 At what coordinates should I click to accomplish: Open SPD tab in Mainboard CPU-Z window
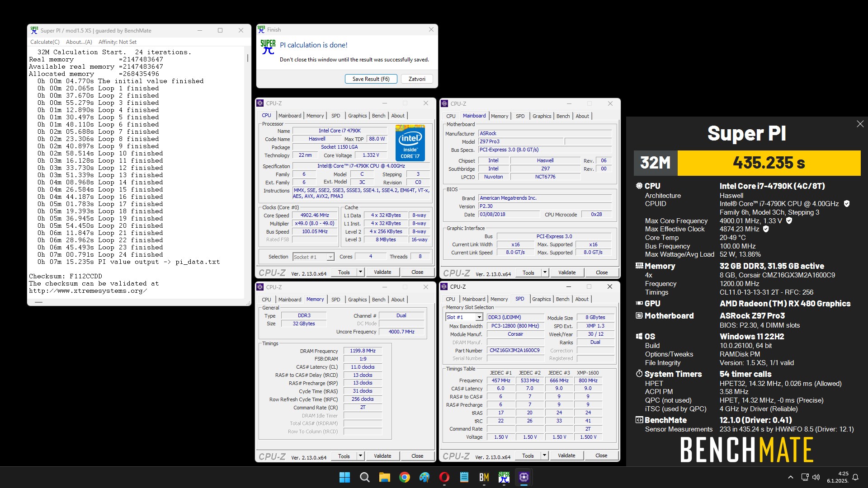(x=520, y=116)
